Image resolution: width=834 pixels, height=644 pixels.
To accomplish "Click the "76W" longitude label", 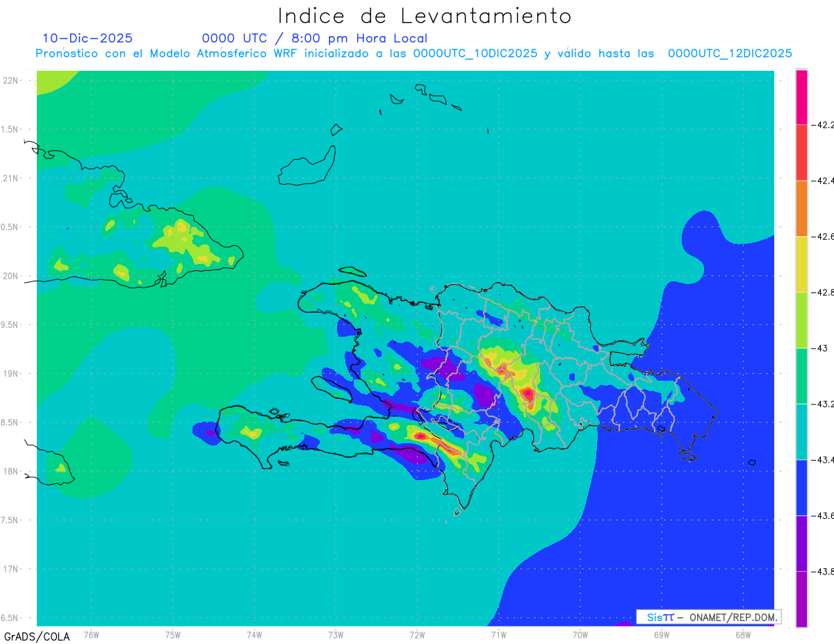I will tap(91, 634).
